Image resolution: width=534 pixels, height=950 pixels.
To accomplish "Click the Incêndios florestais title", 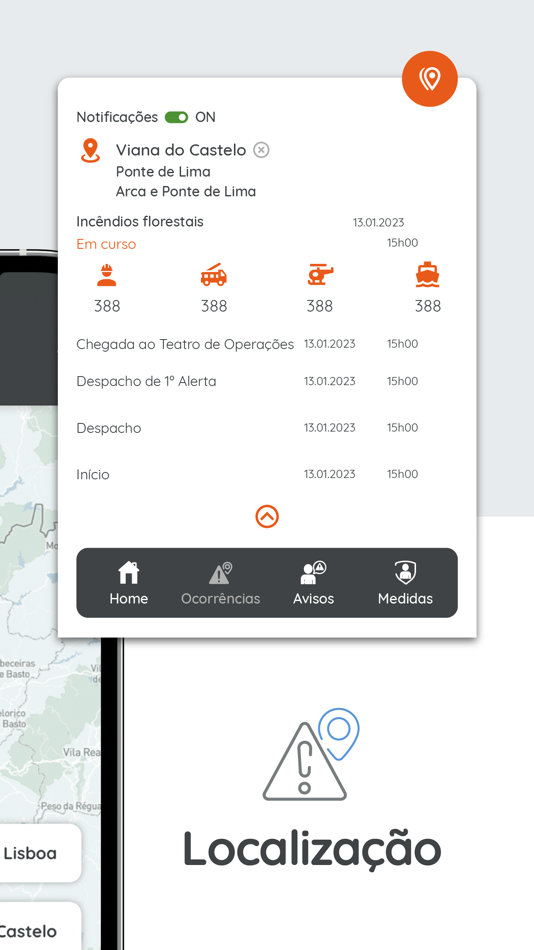I will pos(140,222).
